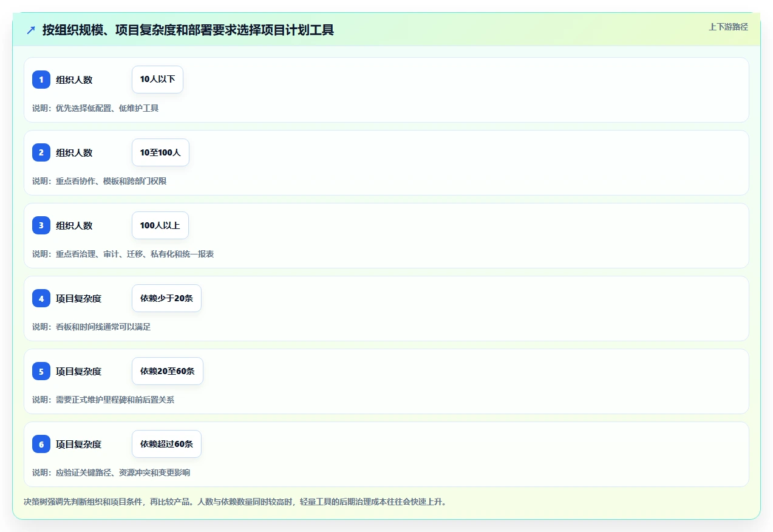Click step badge number 6

41,444
